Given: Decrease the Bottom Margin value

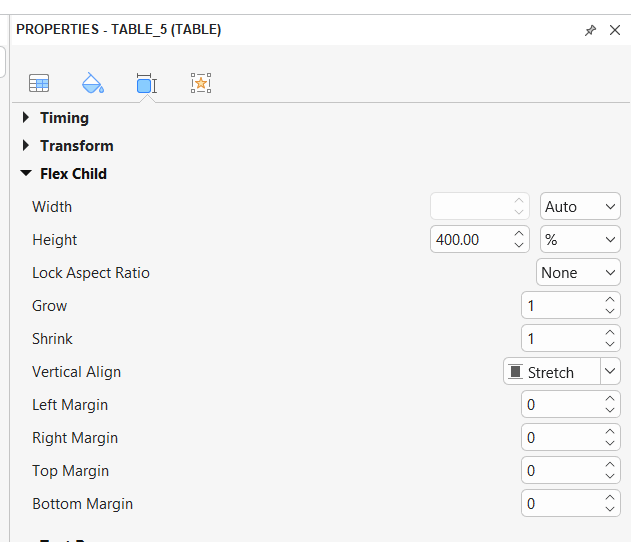Looking at the screenshot, I should (x=610, y=510).
